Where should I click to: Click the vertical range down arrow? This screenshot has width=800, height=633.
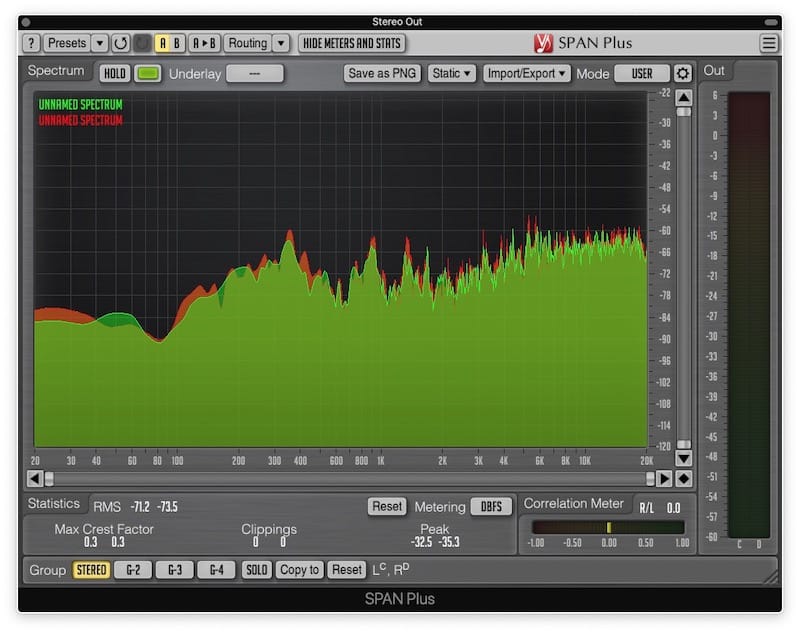[684, 458]
